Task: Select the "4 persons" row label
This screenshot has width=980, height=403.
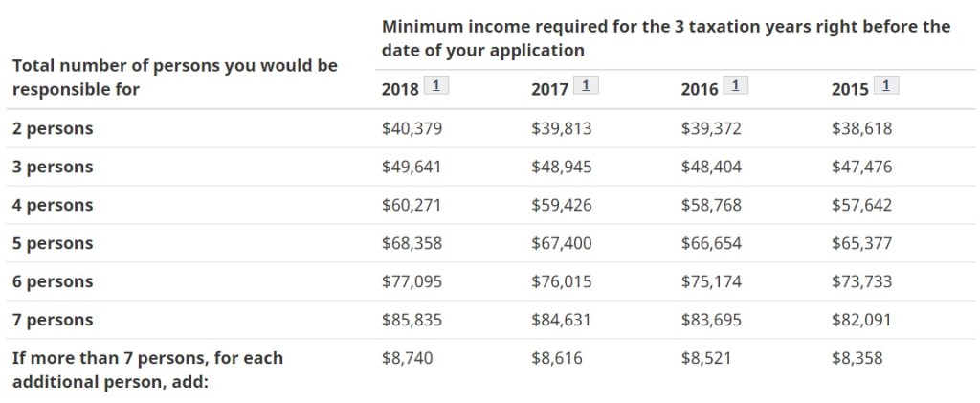Action: (x=53, y=205)
